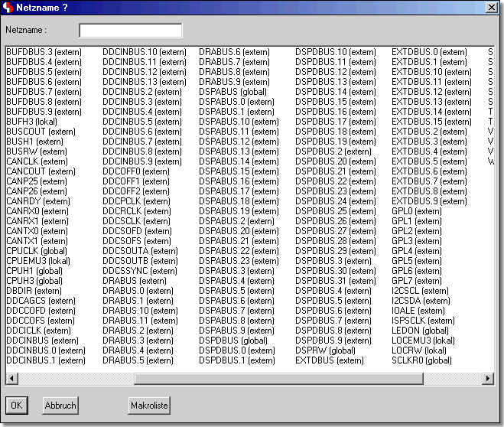504x427 pixels.
Task: Close the Netzname dialog window
Action: point(491,8)
